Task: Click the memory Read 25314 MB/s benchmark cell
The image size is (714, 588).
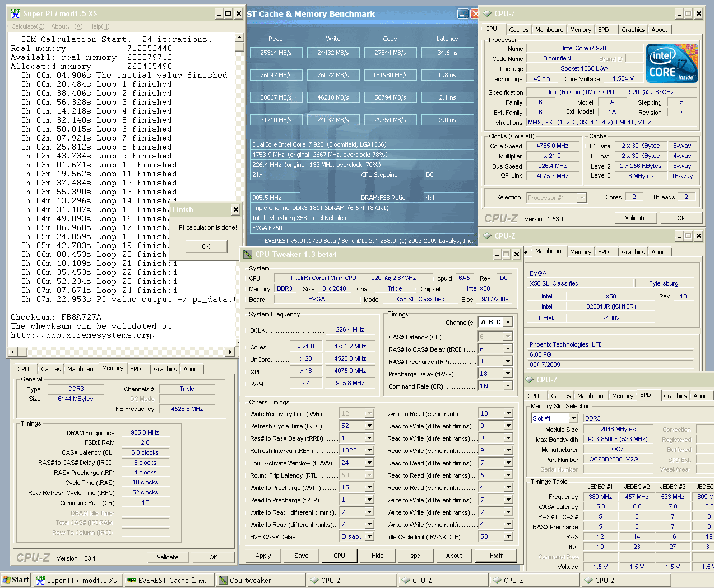Action: pos(276,53)
